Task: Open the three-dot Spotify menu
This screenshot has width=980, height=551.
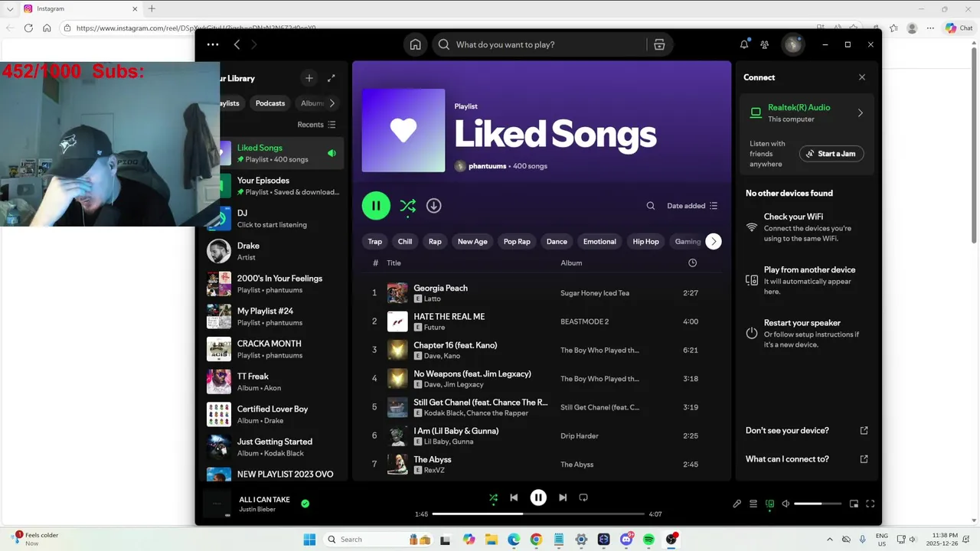Action: (x=213, y=44)
